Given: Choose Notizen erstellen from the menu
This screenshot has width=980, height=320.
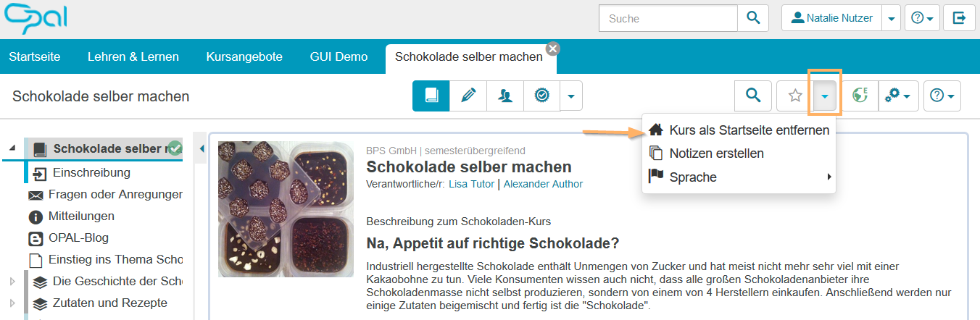Looking at the screenshot, I should pos(716,153).
